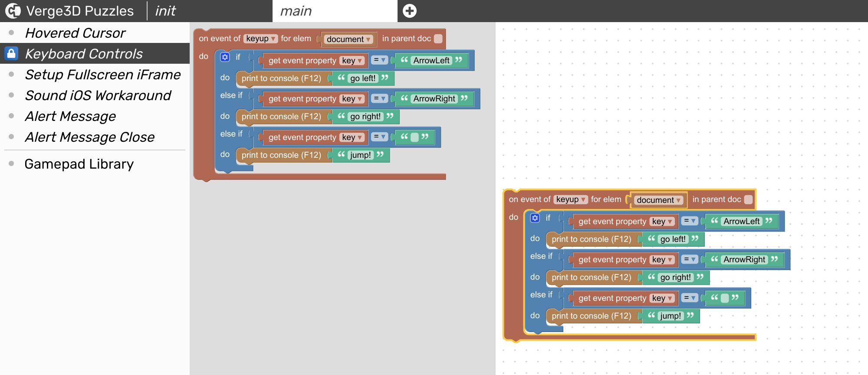Select the main tab
This screenshot has height=375, width=868.
(x=296, y=11)
